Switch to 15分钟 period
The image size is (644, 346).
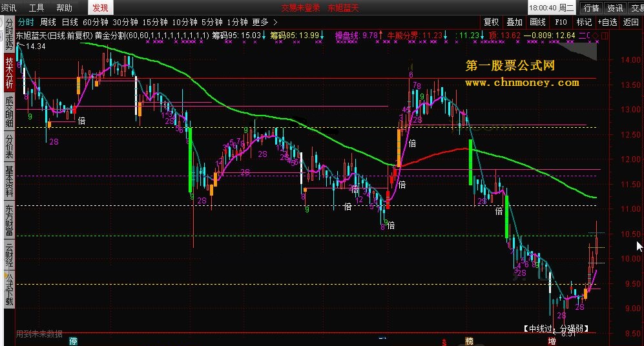[155, 22]
